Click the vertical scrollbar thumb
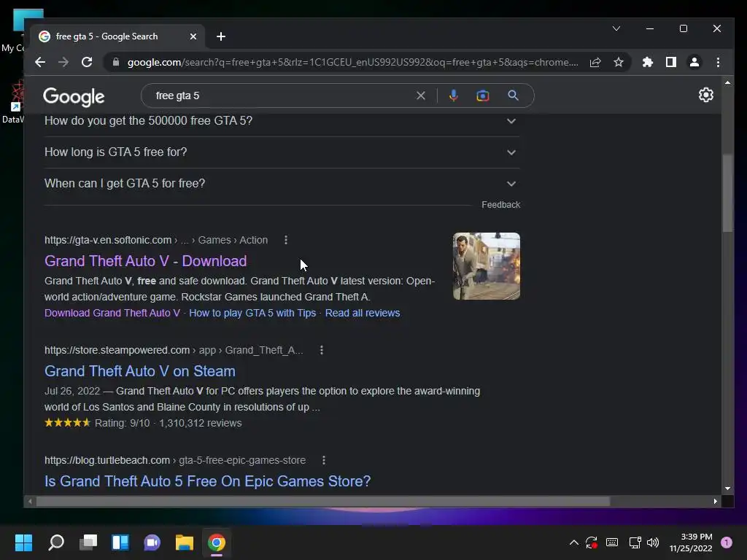This screenshot has width=747, height=560. 727,192
